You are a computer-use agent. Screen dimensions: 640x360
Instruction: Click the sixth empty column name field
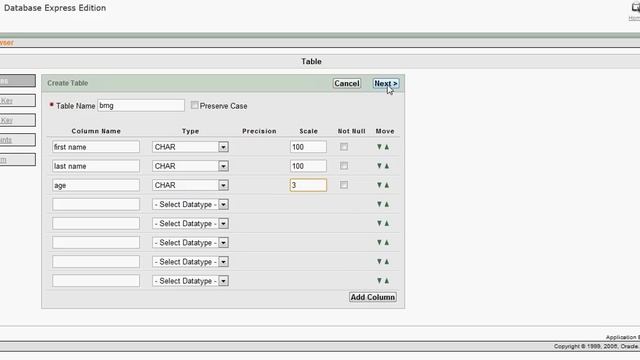(x=96, y=242)
